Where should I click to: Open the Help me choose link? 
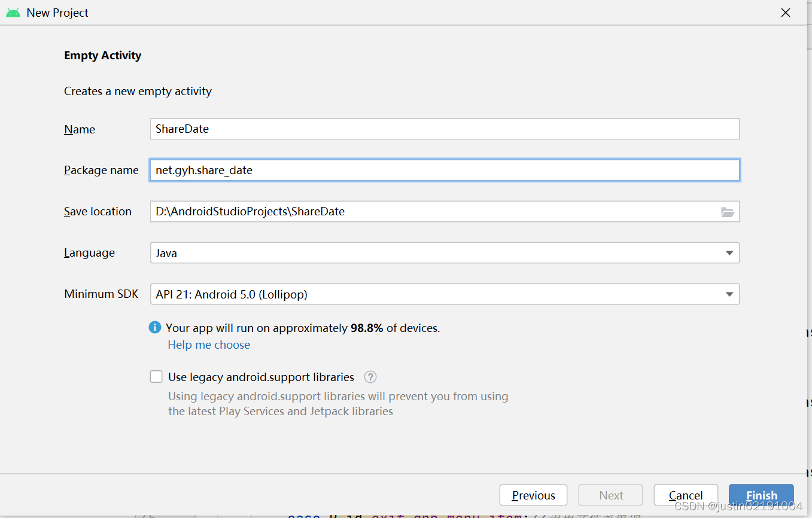(x=209, y=345)
